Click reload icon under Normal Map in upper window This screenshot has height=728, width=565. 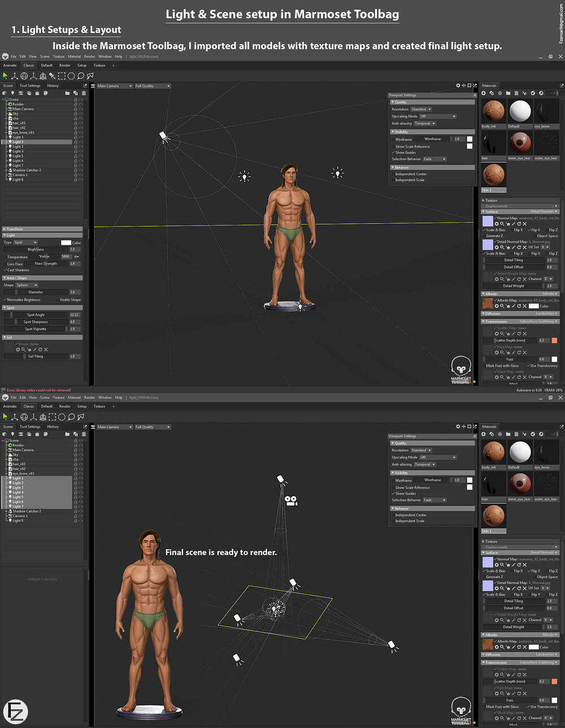[x=518, y=224]
